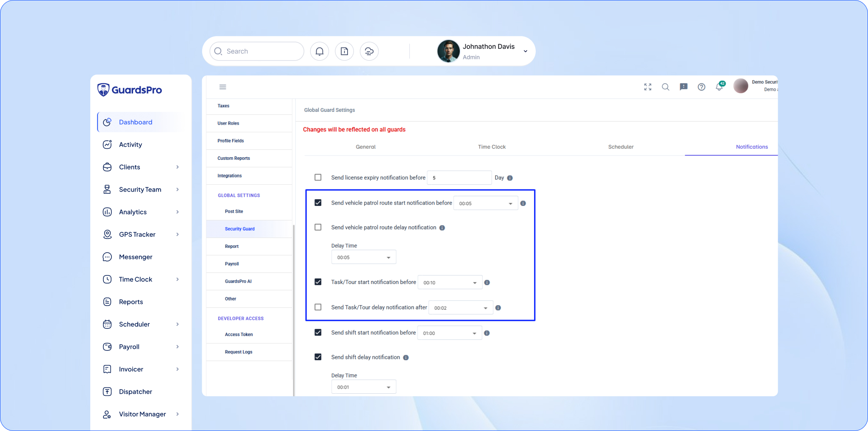Uncheck Task/Tour start notification before
Viewport: 868px width, 431px height.
[318, 282]
